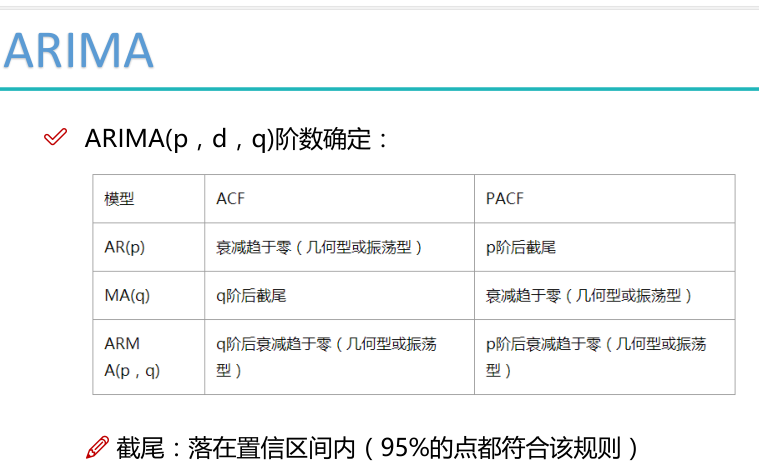This screenshot has width=759, height=472.
Task: Select the heading 'ARIMA(p，d，q)阶数确定：'
Action: pyautogui.click(x=236, y=139)
